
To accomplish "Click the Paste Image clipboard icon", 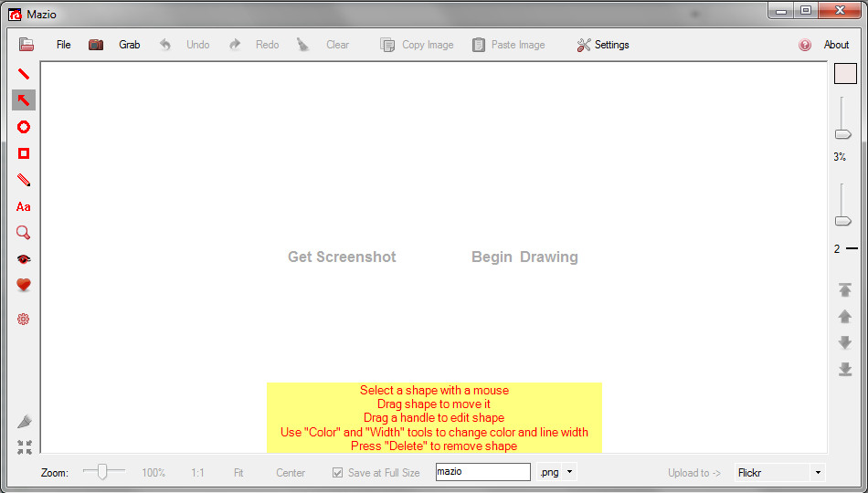I will point(478,45).
